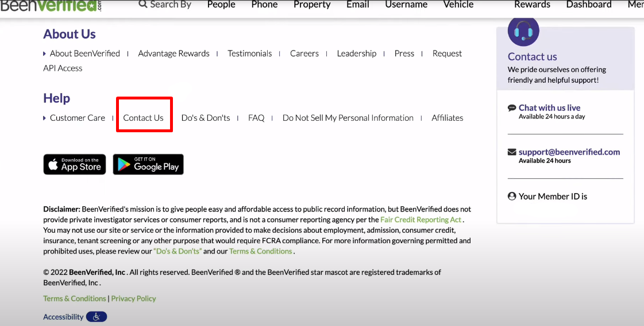
Task: Click Your Member ID is text
Action: (553, 197)
